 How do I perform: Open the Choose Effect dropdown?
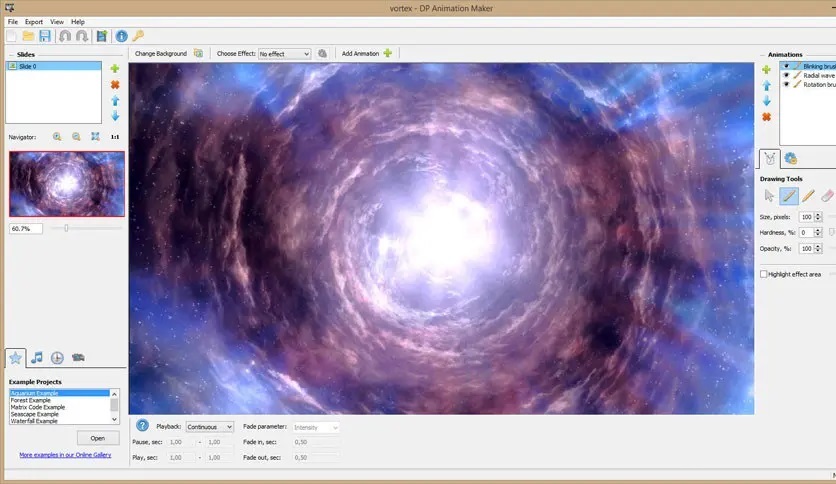pyautogui.click(x=284, y=54)
